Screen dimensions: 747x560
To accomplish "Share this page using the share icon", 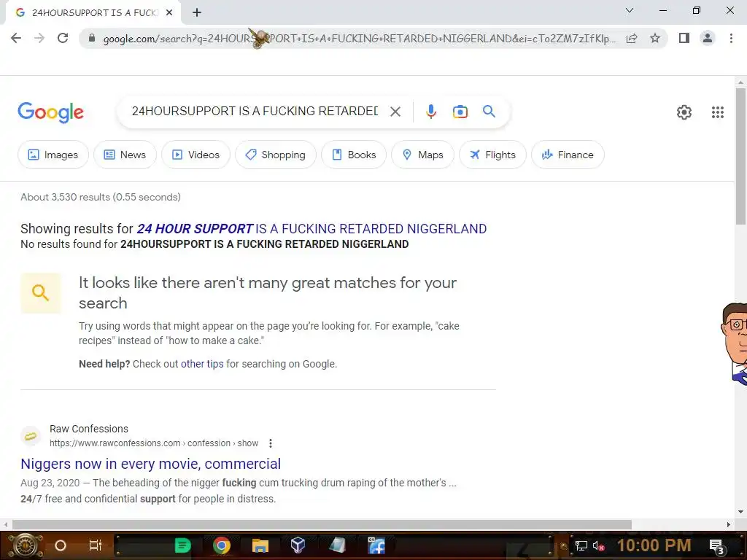I will tap(632, 38).
